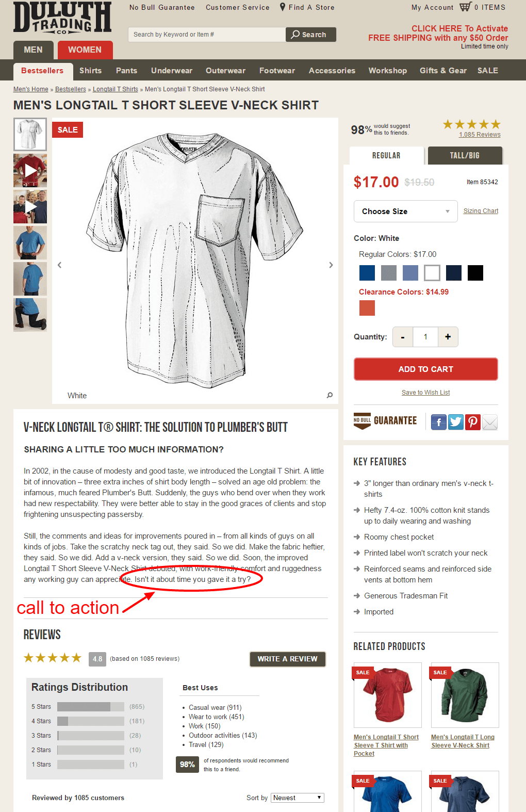Click the search keyword input field

pos(207,35)
